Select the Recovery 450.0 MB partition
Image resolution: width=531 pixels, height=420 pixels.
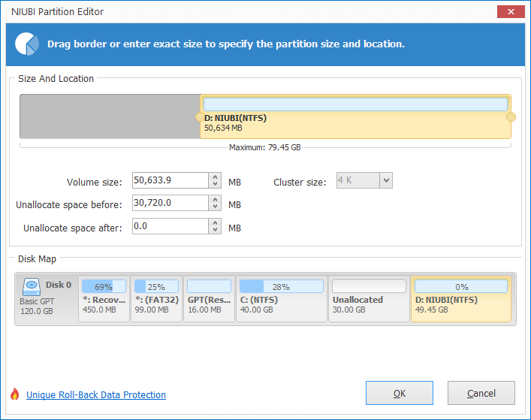point(104,299)
